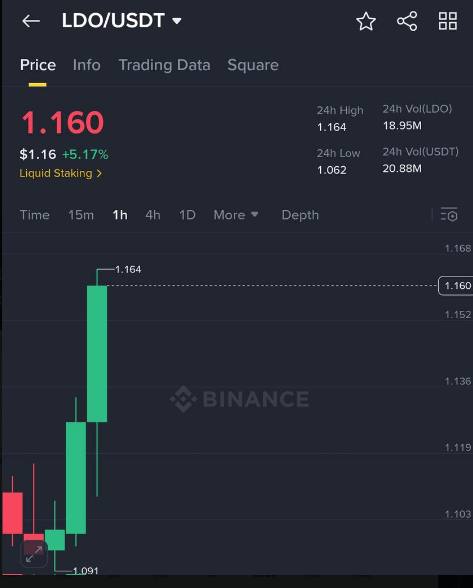Select the Time chart interval

tap(35, 215)
